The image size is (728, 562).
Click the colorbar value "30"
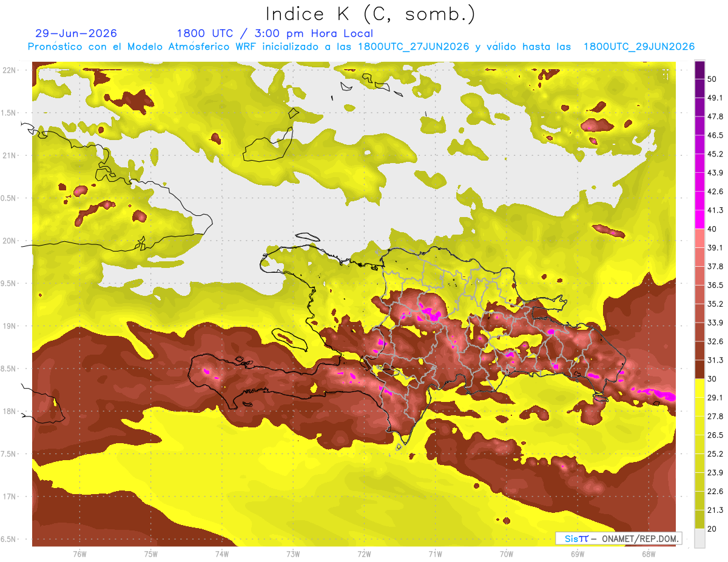coord(712,379)
